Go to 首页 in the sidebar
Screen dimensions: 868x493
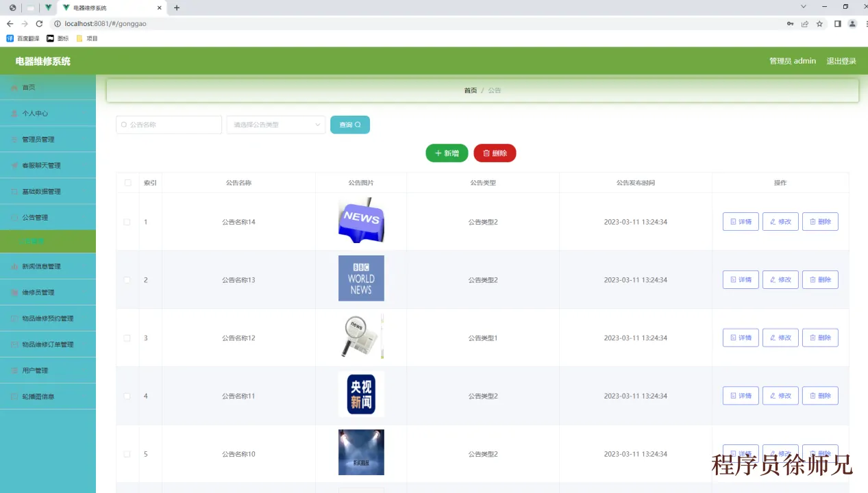point(48,88)
